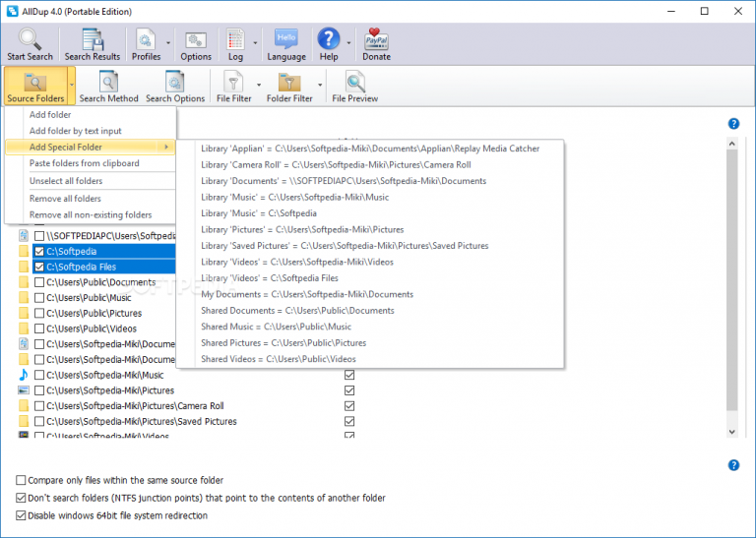
Task: Click the AllDup app icon in title bar
Action: 12,11
